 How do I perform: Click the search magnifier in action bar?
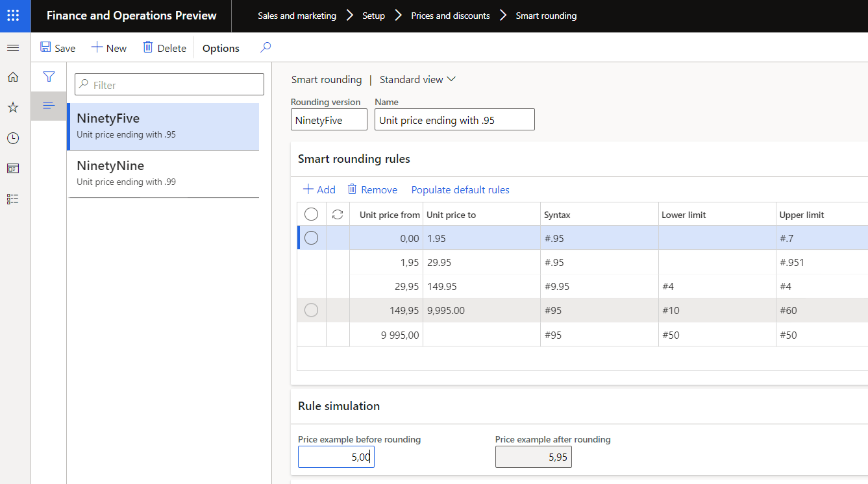(x=266, y=47)
